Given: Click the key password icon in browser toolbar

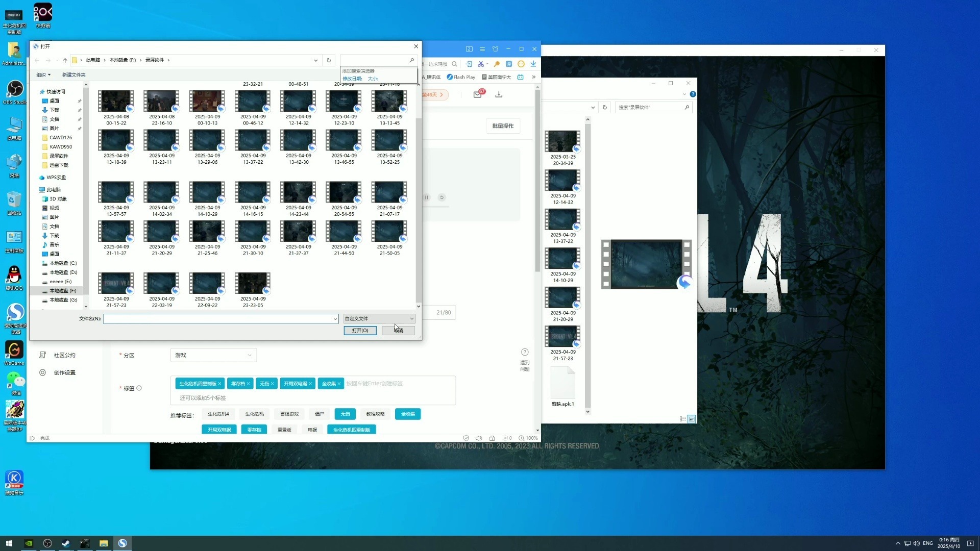Looking at the screenshot, I should click(x=496, y=64).
